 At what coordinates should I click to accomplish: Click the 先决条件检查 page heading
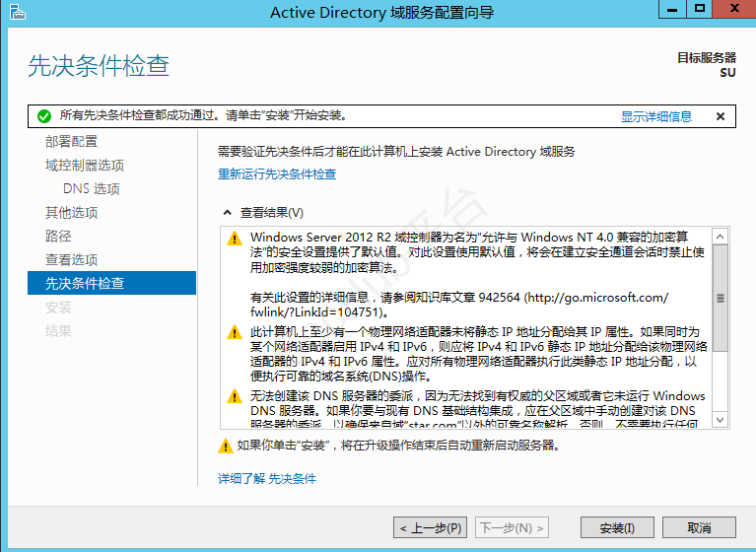(x=99, y=66)
